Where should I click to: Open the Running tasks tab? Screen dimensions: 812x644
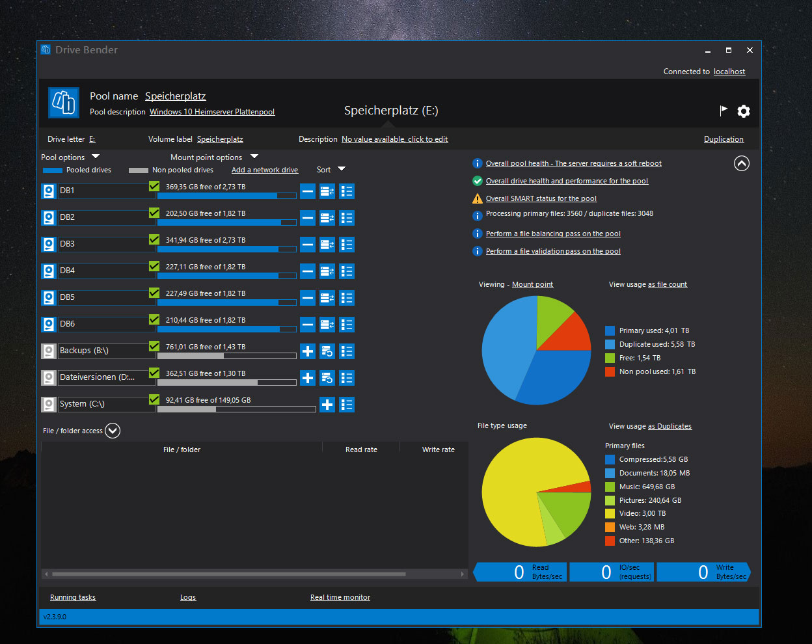tap(73, 597)
